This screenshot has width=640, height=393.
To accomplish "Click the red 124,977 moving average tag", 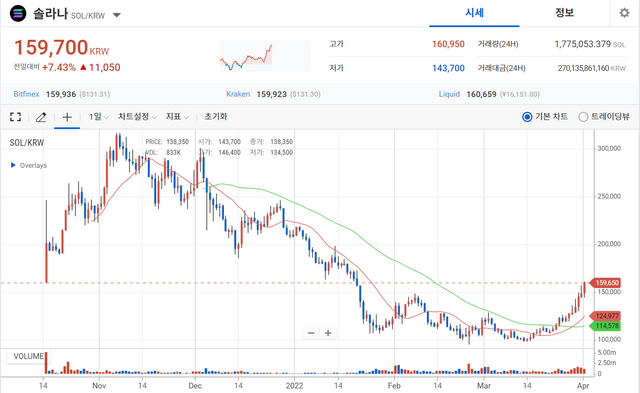I will point(606,316).
